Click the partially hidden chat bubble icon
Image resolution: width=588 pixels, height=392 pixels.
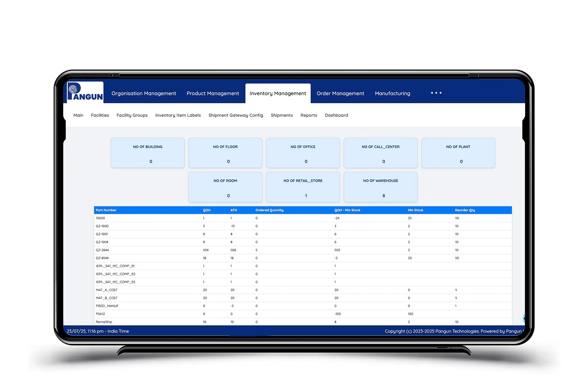pos(524,318)
